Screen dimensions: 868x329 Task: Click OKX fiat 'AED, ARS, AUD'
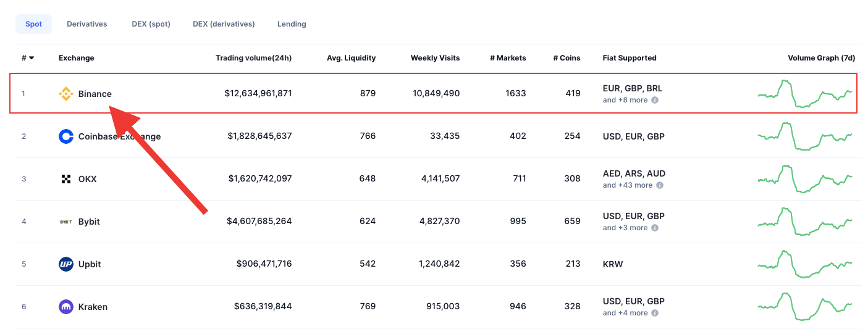coord(634,174)
